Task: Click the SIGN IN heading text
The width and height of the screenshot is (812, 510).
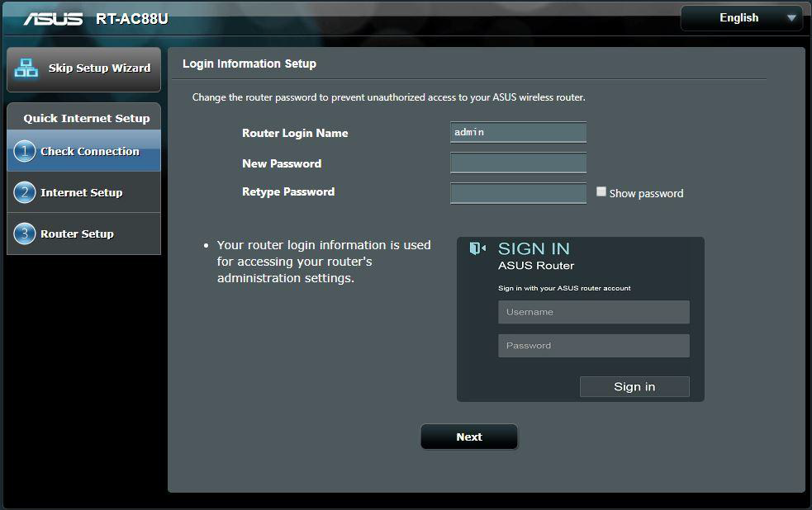Action: tap(534, 248)
